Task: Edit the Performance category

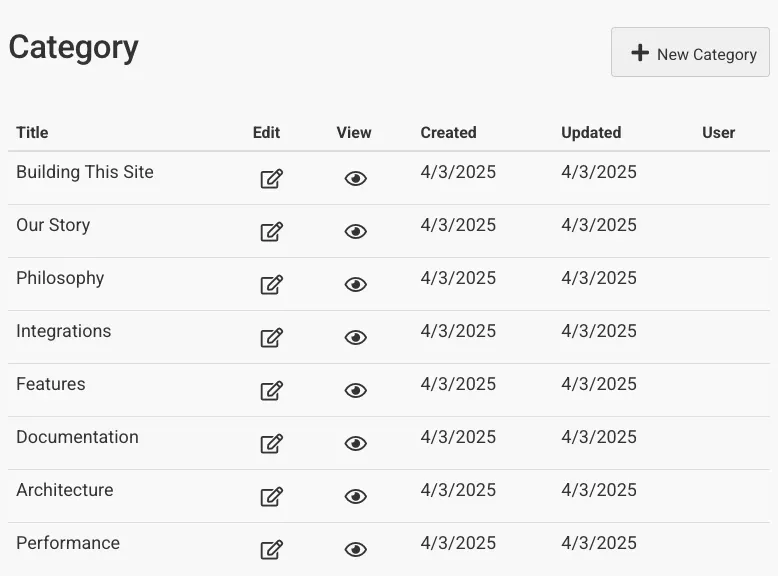Action: pos(271,550)
